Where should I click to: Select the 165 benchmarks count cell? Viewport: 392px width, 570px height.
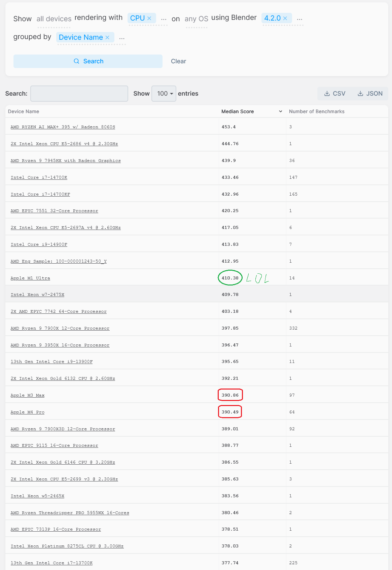click(x=293, y=194)
